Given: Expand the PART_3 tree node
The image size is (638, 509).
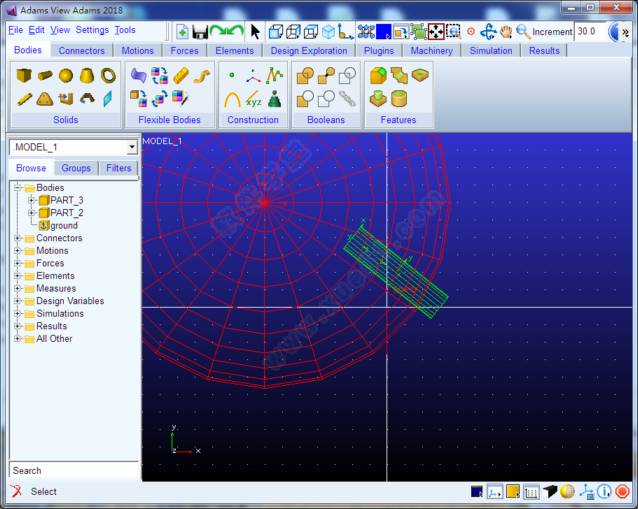Looking at the screenshot, I should click(x=31, y=200).
